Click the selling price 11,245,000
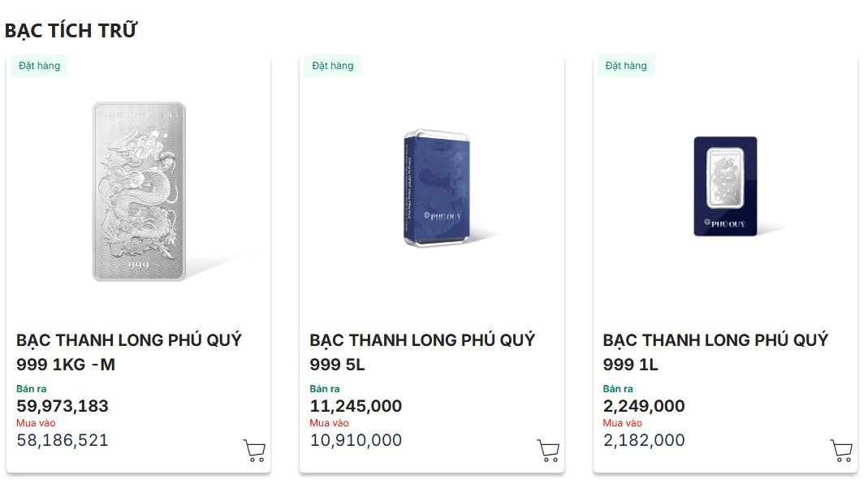This screenshot has width=868, height=484. [x=356, y=406]
